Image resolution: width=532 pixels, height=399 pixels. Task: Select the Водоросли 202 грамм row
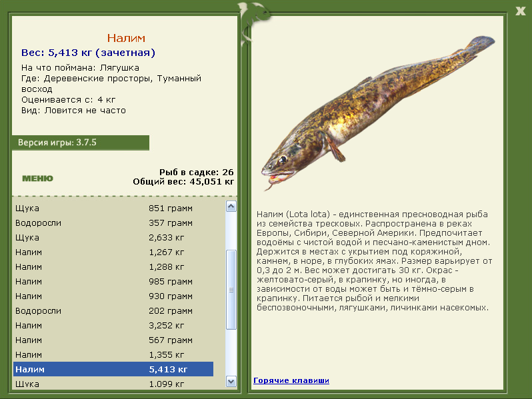(x=113, y=310)
